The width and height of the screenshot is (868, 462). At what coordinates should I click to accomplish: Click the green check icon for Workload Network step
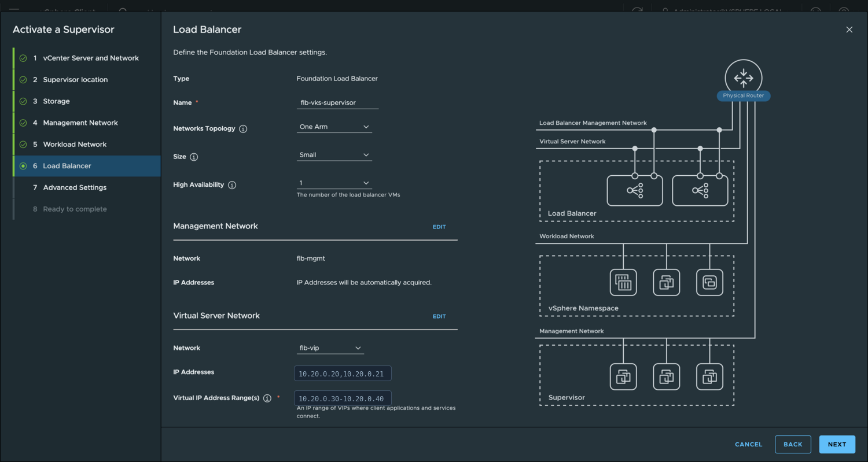23,145
